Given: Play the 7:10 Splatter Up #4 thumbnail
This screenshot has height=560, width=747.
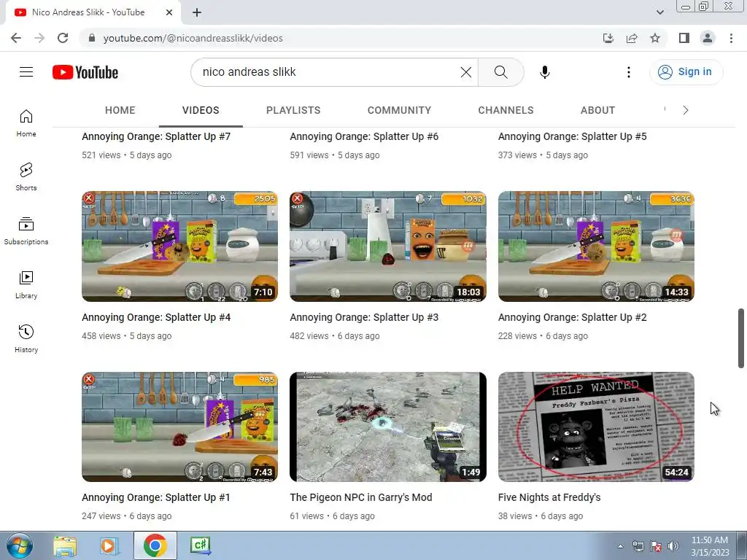Looking at the screenshot, I should (179, 246).
